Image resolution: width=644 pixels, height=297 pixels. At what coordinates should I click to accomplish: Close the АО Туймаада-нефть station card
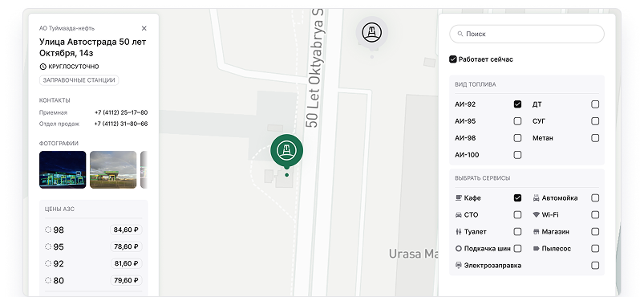144,28
